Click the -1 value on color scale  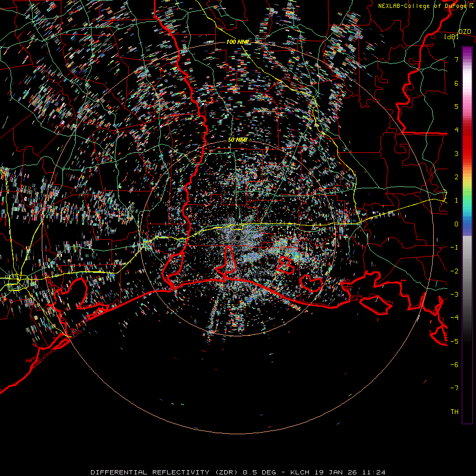pos(454,248)
